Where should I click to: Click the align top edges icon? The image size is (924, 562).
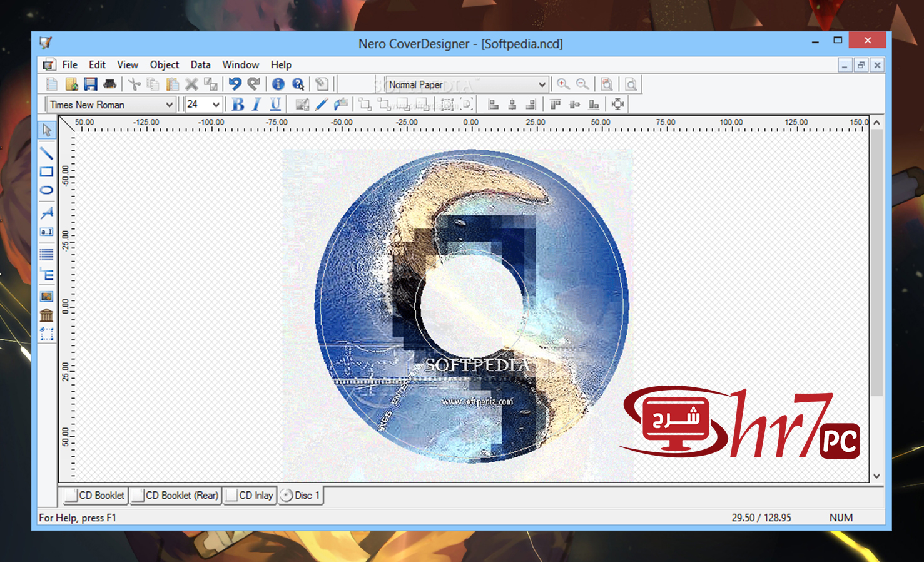tap(556, 105)
